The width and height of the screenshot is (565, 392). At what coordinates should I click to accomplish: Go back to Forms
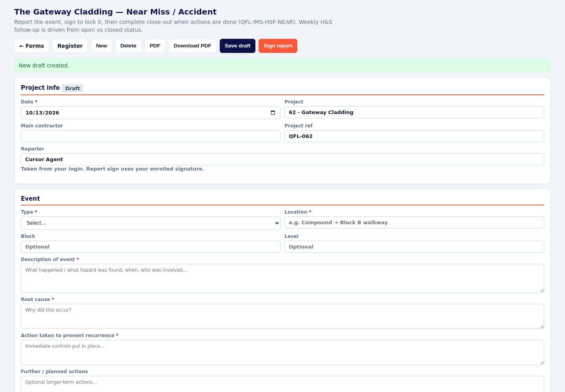(32, 46)
